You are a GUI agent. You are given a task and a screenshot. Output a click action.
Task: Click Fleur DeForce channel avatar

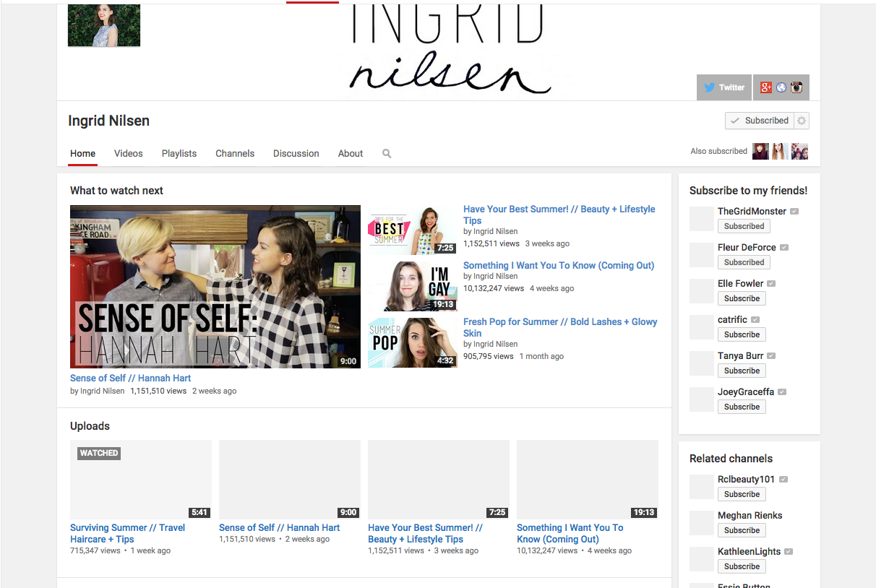point(702,255)
